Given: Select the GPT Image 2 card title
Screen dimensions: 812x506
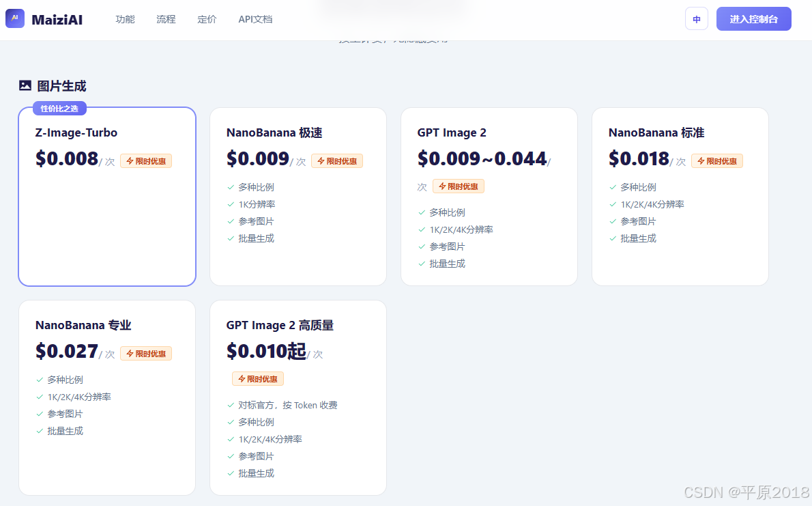Looking at the screenshot, I should pyautogui.click(x=452, y=132).
